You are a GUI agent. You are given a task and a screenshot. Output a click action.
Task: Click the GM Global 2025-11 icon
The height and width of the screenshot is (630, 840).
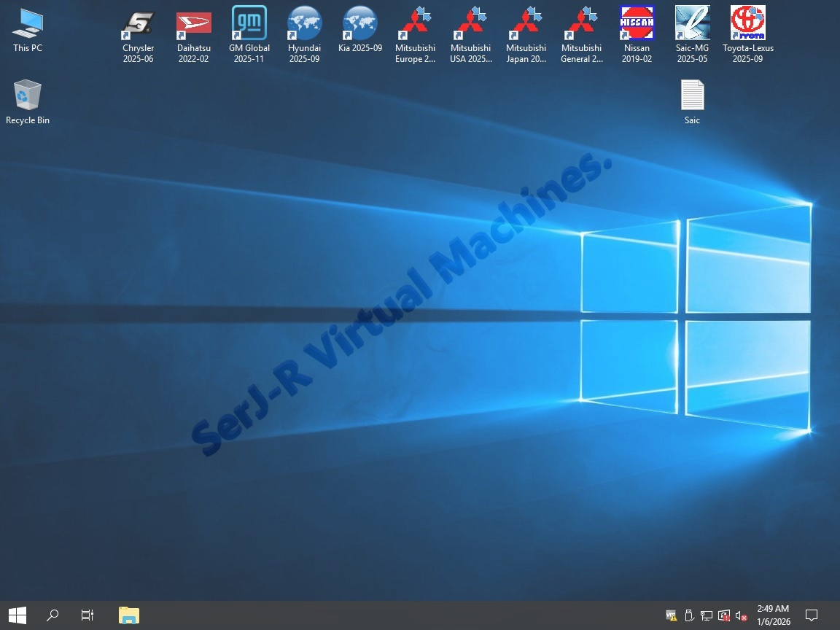[x=249, y=24]
